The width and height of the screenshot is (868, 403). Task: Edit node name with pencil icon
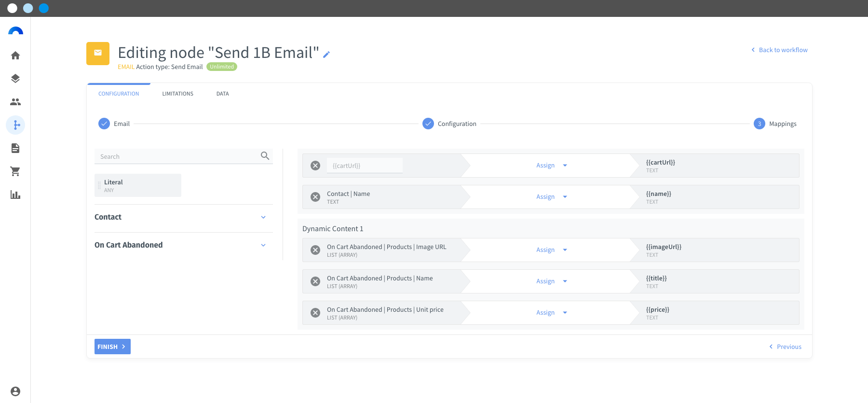[x=326, y=55]
